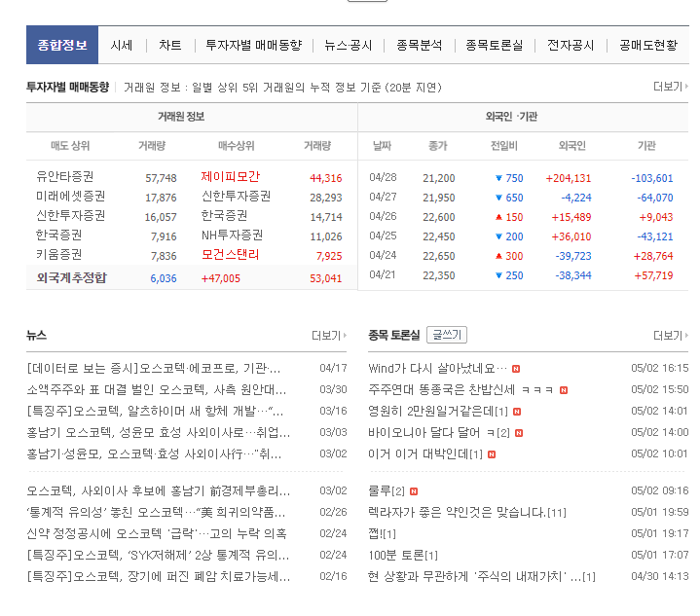The height and width of the screenshot is (616, 700).
Task: Open post 'Wind가 다시 살아났네요'
Action: 437,368
